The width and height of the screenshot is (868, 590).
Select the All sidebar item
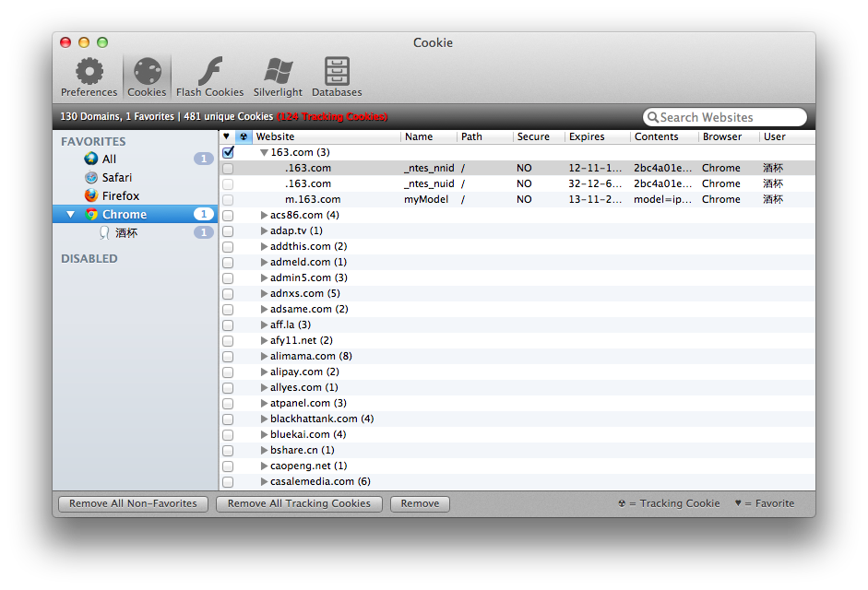[x=135, y=159]
